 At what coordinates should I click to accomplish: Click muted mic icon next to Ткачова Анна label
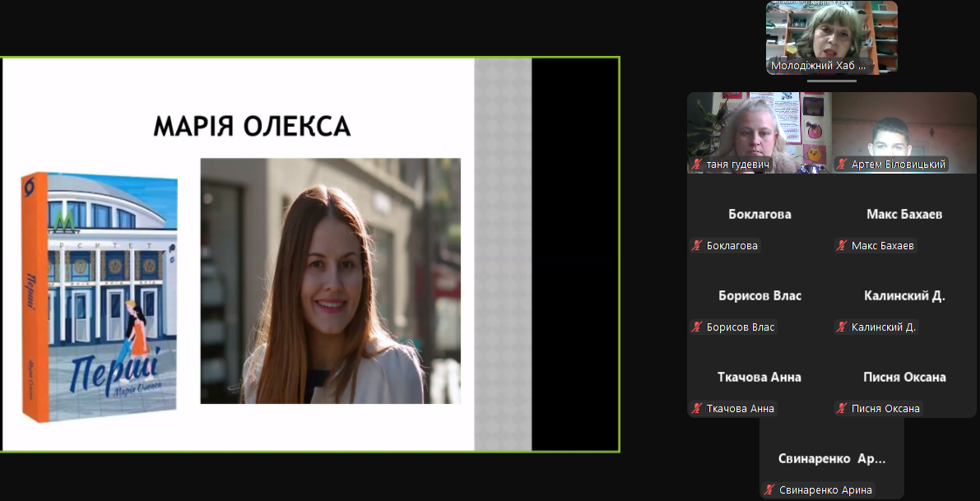pos(697,409)
